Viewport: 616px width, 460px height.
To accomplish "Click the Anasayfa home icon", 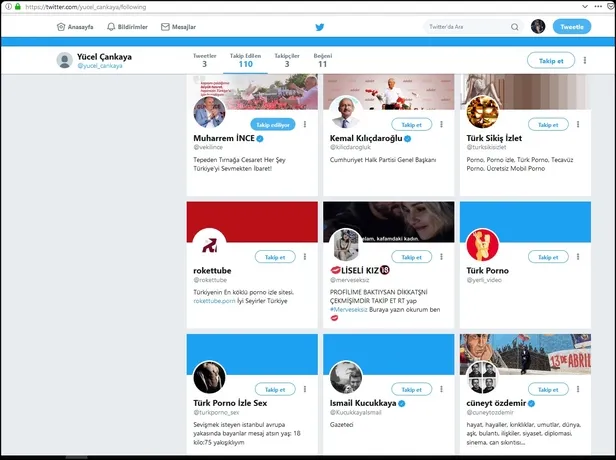I will tap(61, 27).
